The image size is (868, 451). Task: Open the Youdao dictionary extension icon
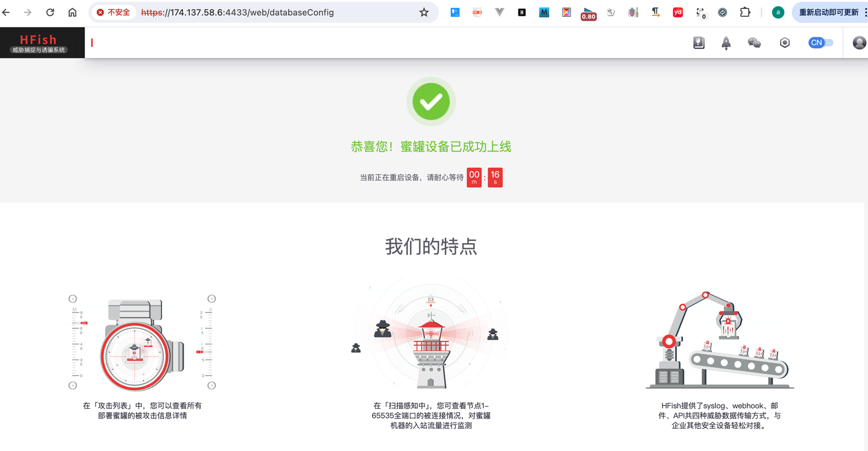tap(678, 12)
